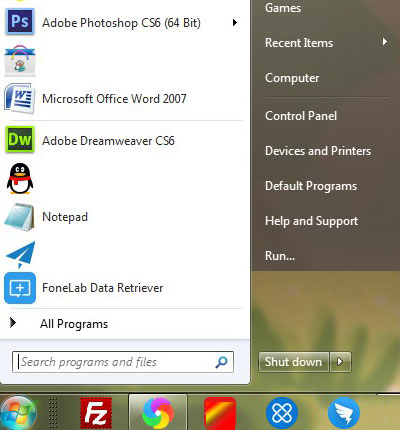Expand the All Programs arrow

pos(13,323)
